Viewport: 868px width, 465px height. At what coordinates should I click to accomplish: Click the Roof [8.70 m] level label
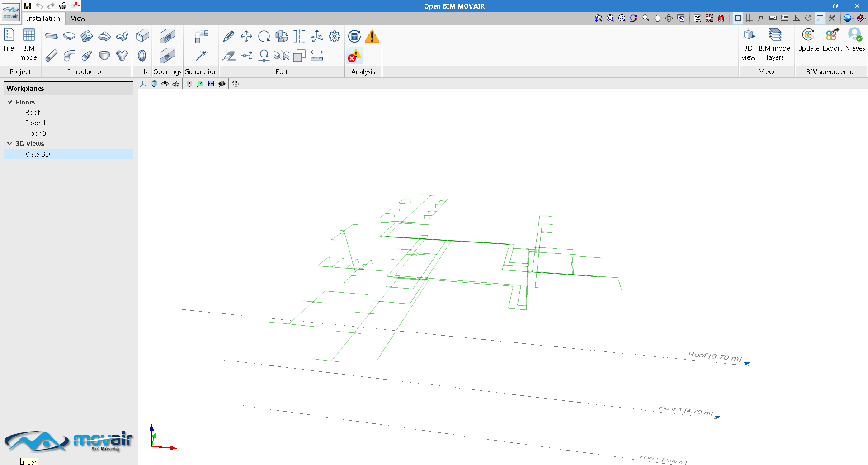715,356
